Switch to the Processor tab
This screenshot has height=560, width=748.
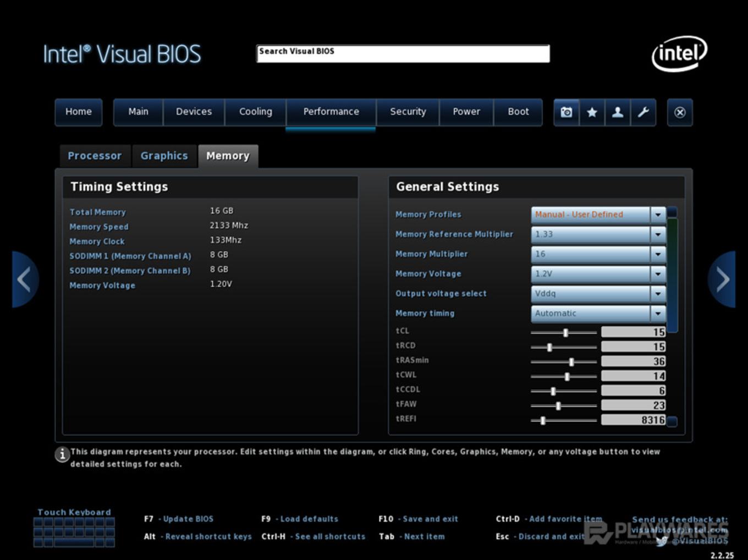[95, 156]
